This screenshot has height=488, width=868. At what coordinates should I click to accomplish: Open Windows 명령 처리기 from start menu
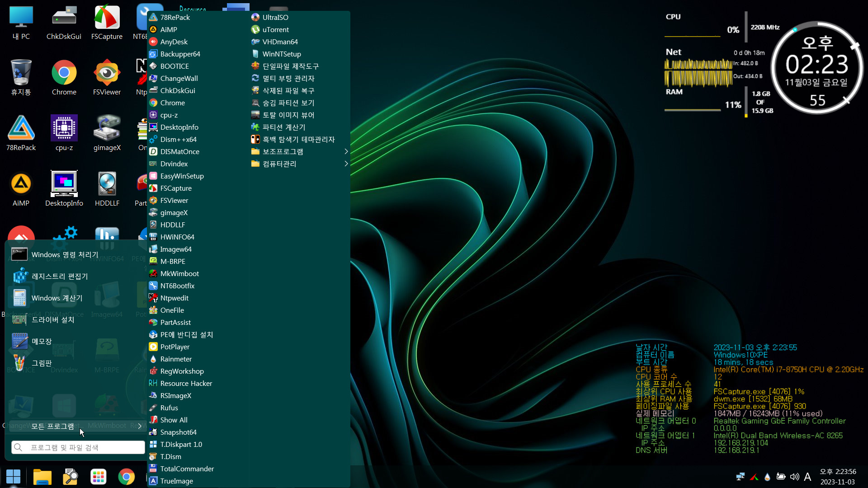tap(75, 254)
